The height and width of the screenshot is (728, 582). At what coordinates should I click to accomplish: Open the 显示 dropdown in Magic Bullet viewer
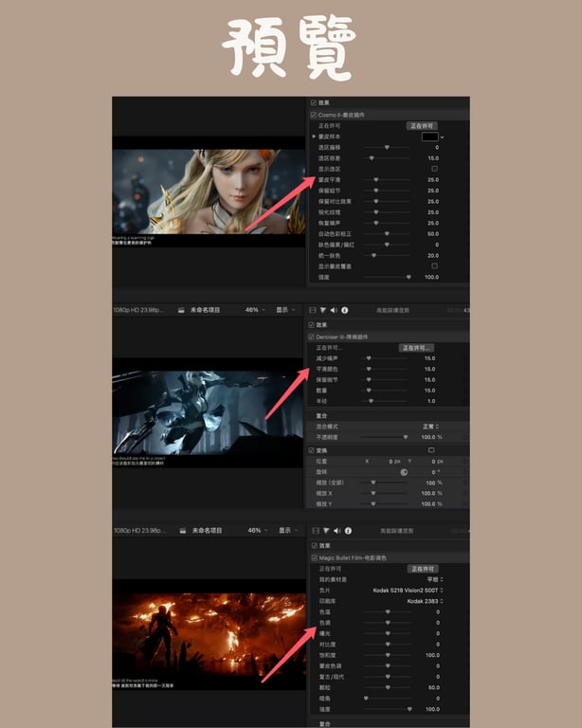tap(288, 530)
